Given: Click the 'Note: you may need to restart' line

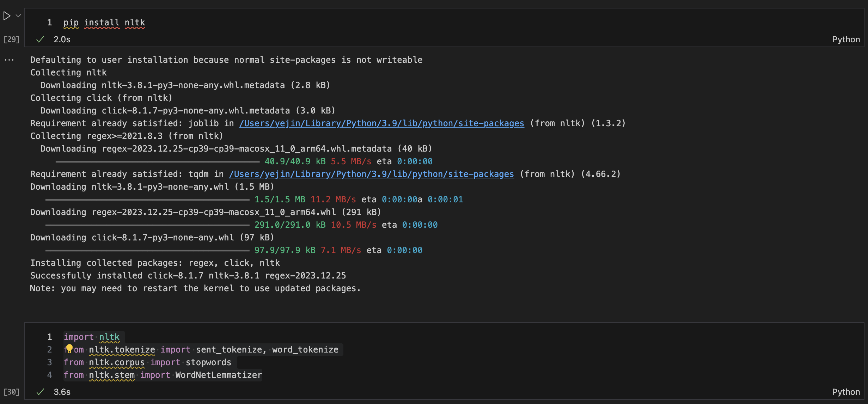Looking at the screenshot, I should (195, 288).
